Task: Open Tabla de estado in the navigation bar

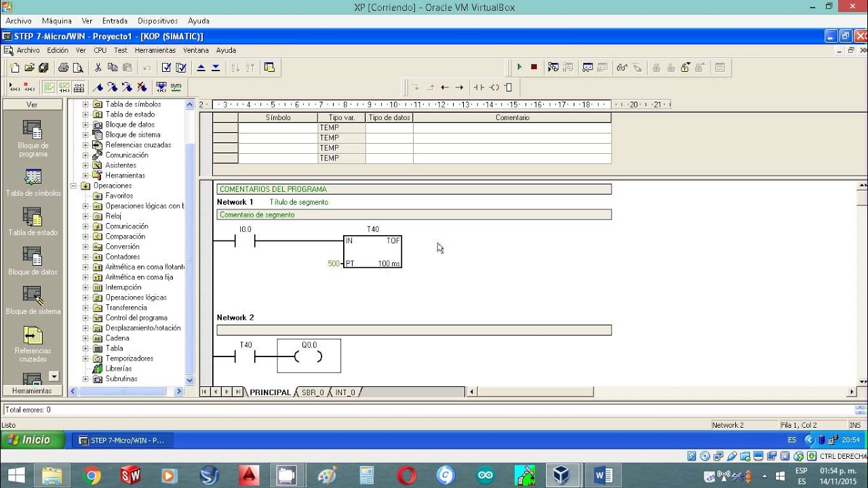Action: (33, 222)
